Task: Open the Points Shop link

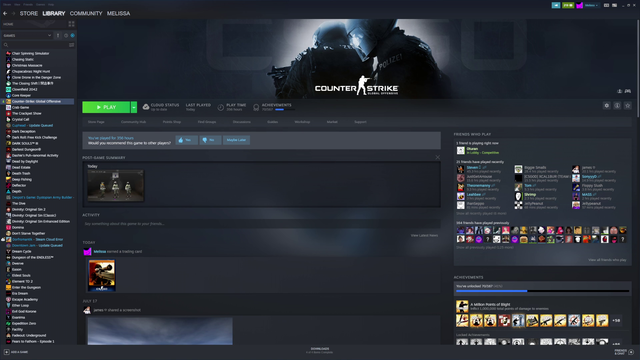Action: coord(171,122)
